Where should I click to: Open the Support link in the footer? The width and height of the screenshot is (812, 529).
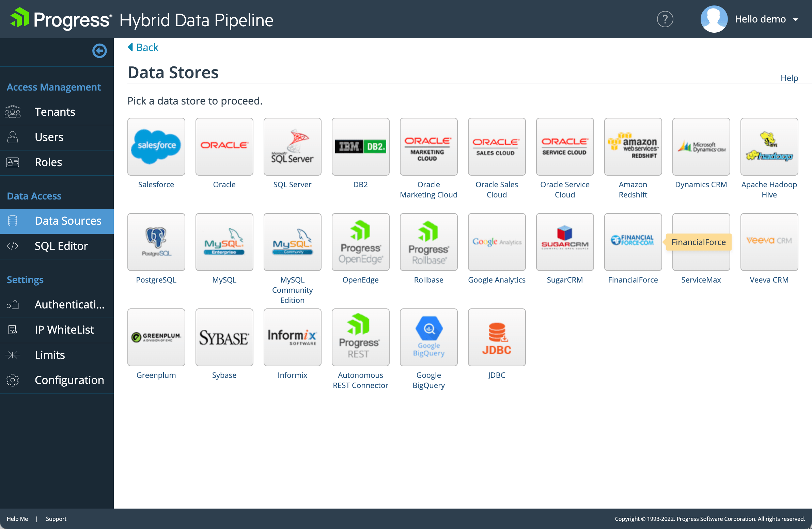(x=56, y=519)
